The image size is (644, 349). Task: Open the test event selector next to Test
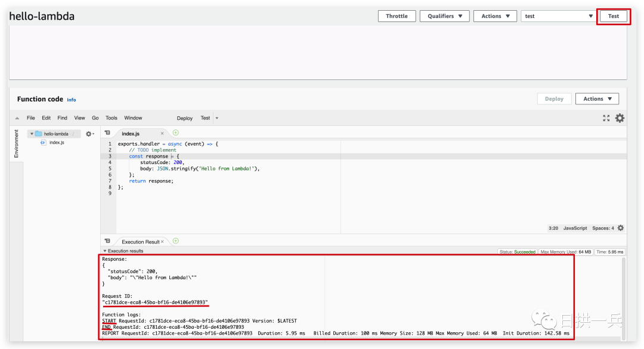click(558, 16)
